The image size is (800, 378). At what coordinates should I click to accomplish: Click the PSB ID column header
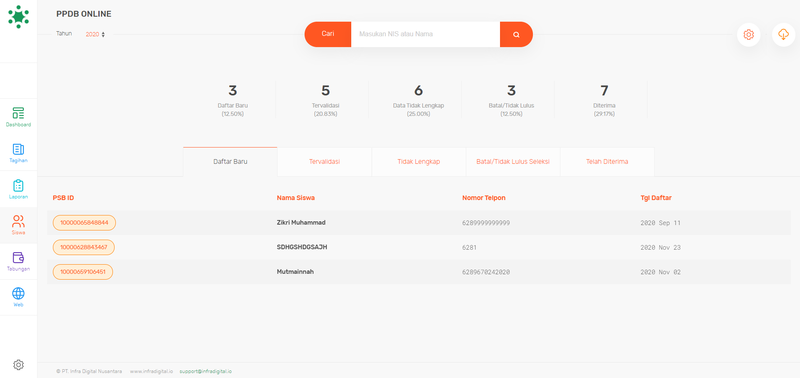63,198
